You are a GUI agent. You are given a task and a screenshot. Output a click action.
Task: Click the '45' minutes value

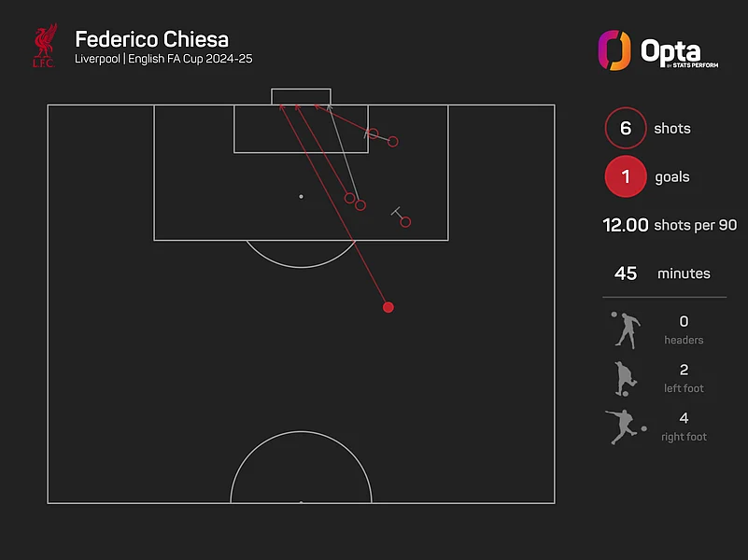click(626, 273)
